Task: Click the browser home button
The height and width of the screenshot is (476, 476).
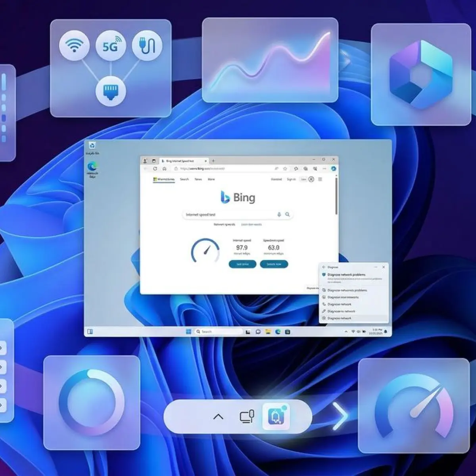Action: point(164,169)
